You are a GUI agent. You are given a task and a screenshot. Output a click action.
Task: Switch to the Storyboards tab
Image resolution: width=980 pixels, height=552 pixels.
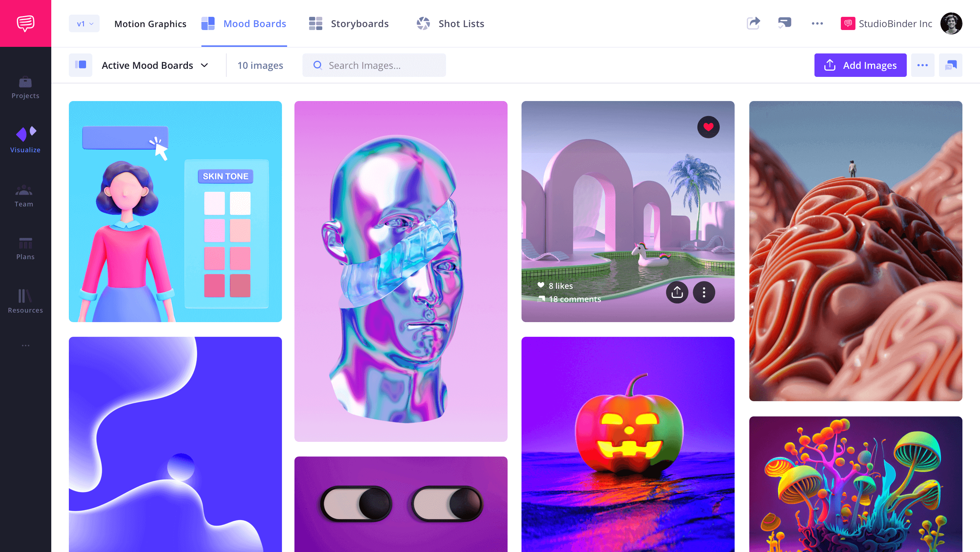click(x=359, y=23)
